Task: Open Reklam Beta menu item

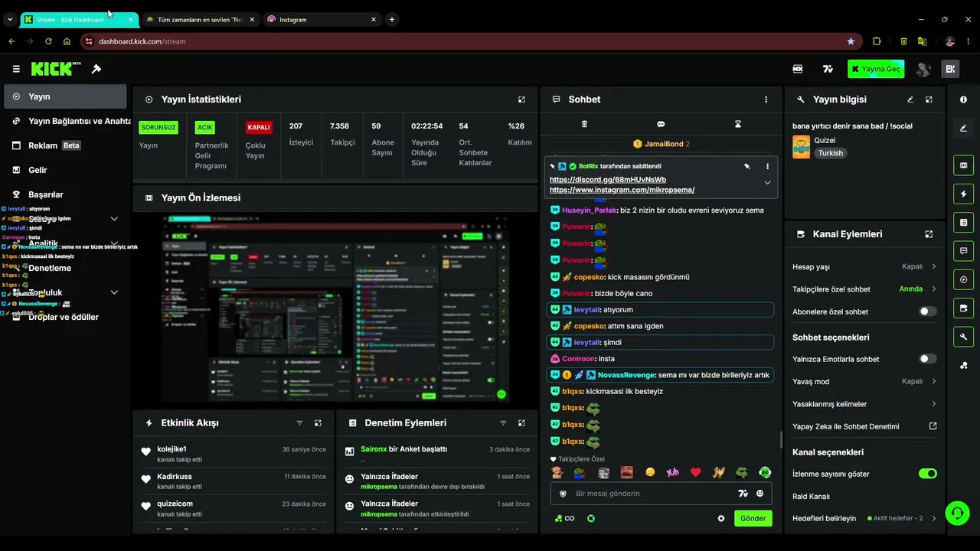Action: (x=65, y=145)
